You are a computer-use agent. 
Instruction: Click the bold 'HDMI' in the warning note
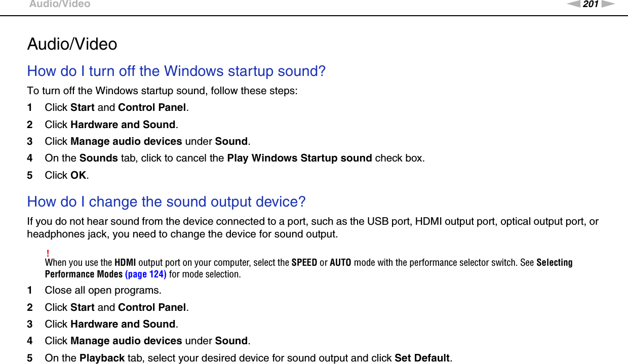(125, 263)
